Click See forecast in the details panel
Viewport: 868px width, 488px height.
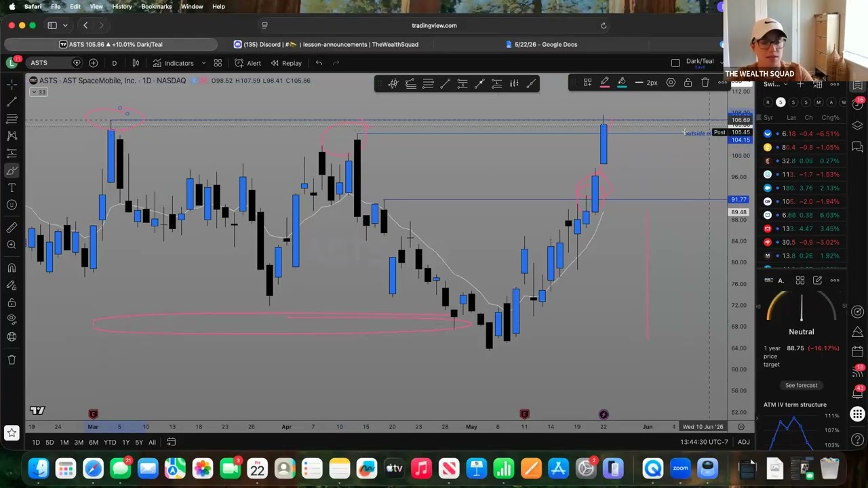(801, 386)
